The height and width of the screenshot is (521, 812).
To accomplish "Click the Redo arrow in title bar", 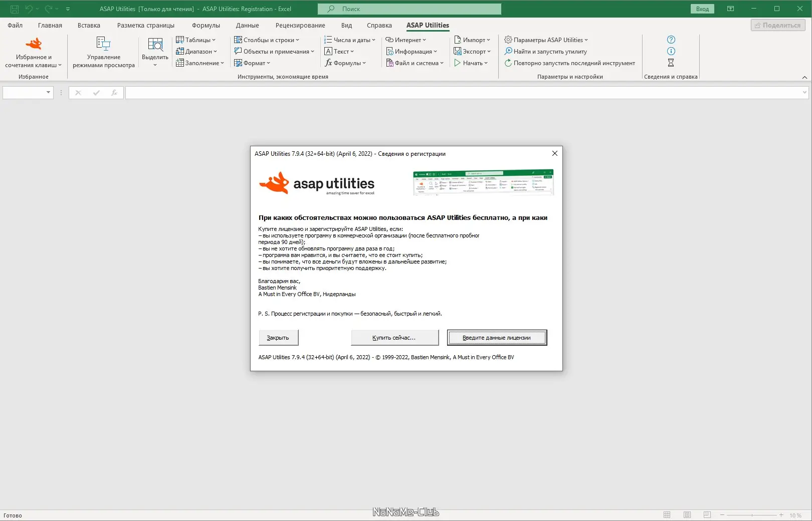I will (49, 9).
